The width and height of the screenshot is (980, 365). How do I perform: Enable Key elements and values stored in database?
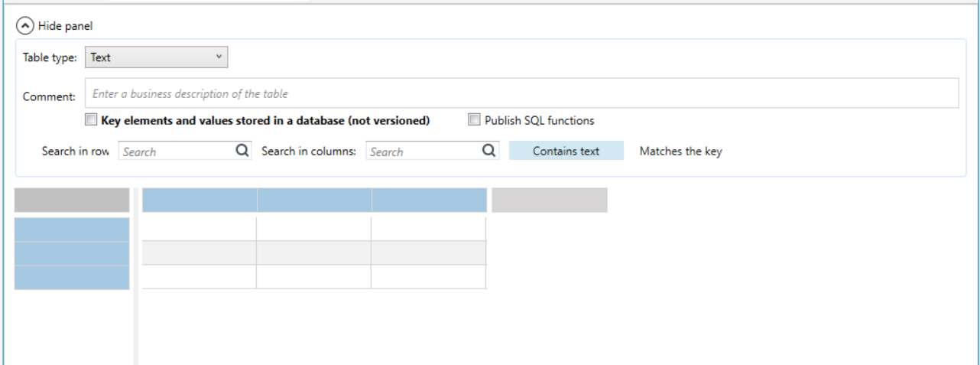pyautogui.click(x=91, y=120)
